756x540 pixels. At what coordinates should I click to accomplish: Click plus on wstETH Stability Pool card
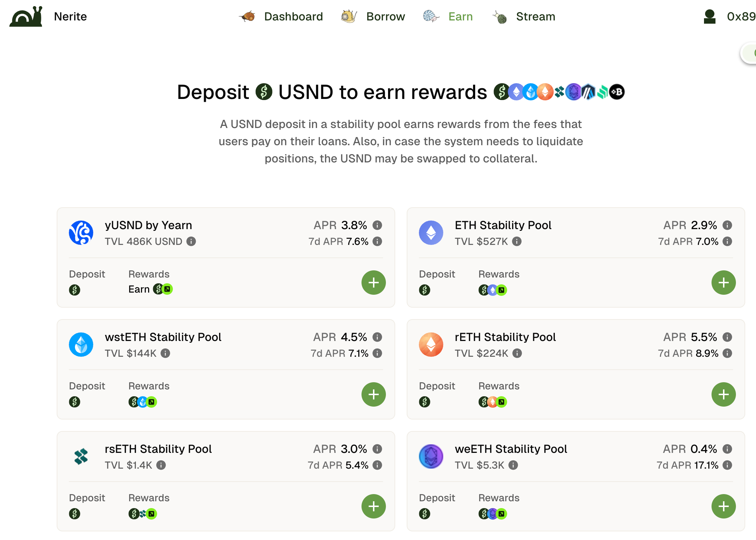374,394
